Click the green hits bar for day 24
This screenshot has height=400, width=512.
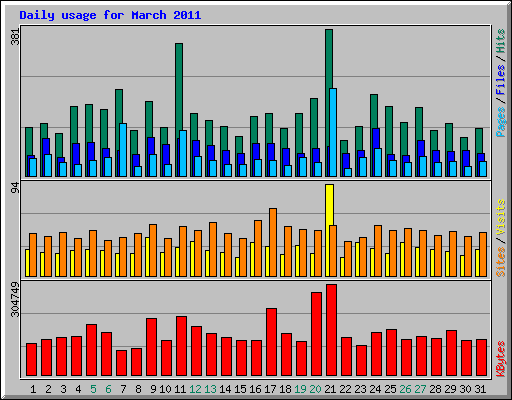pos(374,112)
